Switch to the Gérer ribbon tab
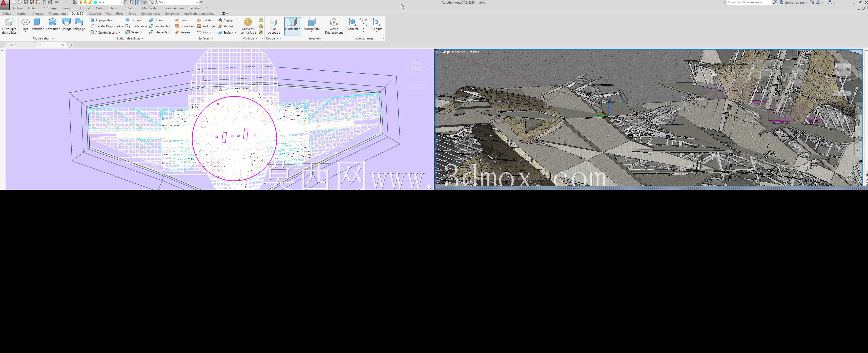Image resolution: width=868 pixels, height=353 pixels. (120, 14)
